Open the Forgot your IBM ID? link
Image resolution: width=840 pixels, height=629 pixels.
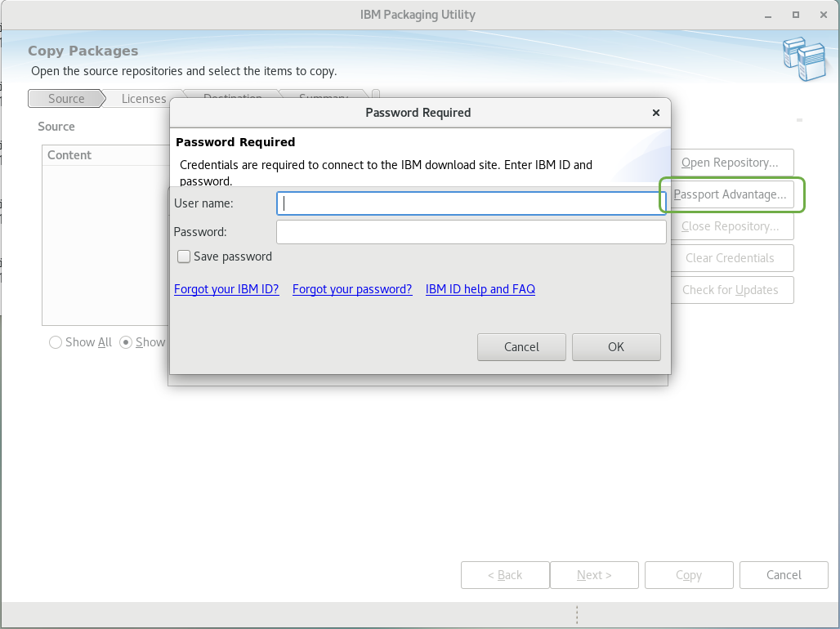pyautogui.click(x=226, y=289)
